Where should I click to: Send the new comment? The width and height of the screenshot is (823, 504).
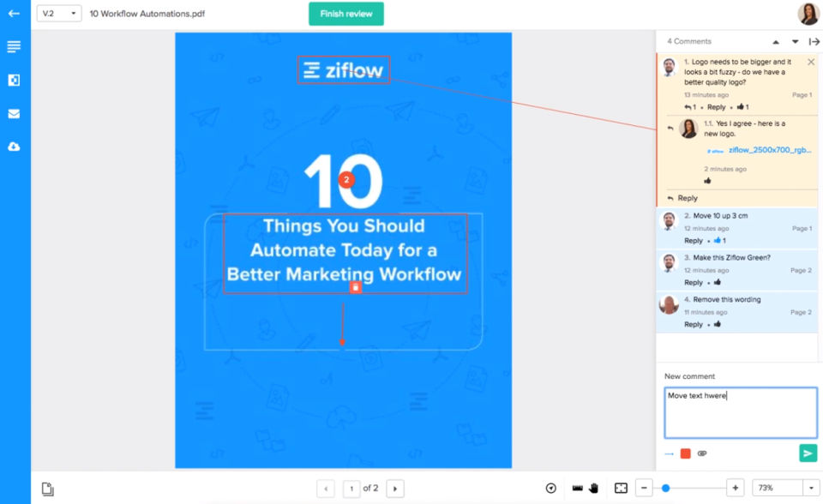click(x=808, y=453)
